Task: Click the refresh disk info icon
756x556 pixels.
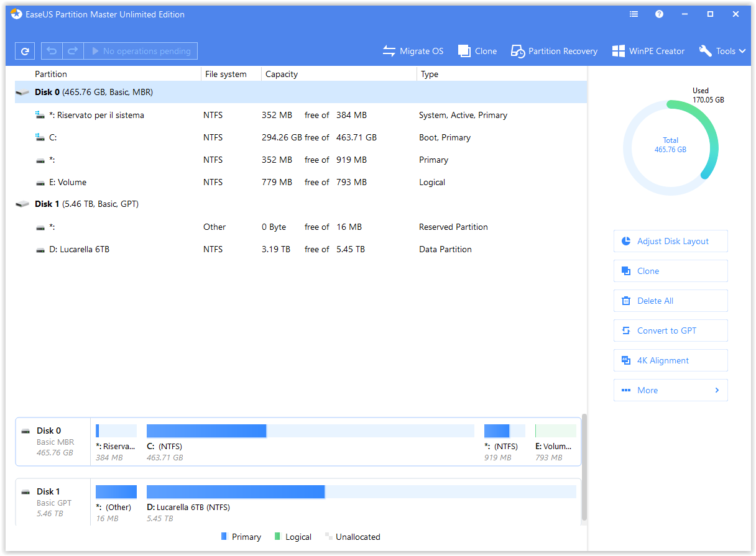Action: coord(25,51)
